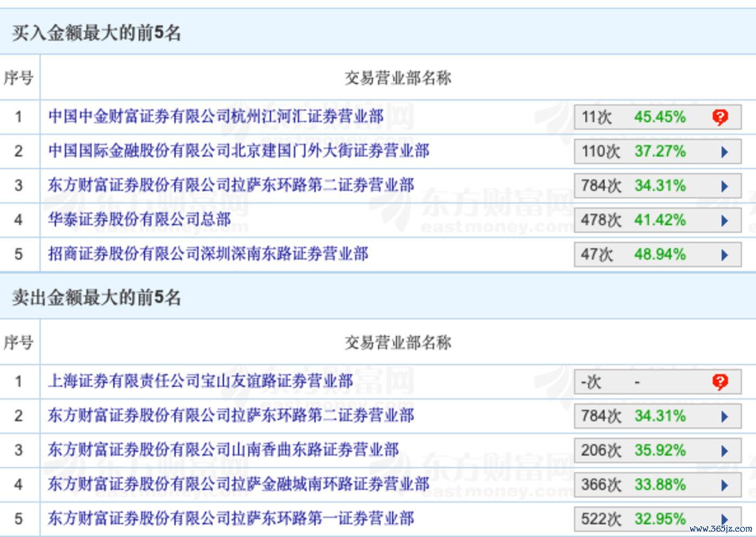Expand arrow next to 366次 33.88%

[725, 485]
